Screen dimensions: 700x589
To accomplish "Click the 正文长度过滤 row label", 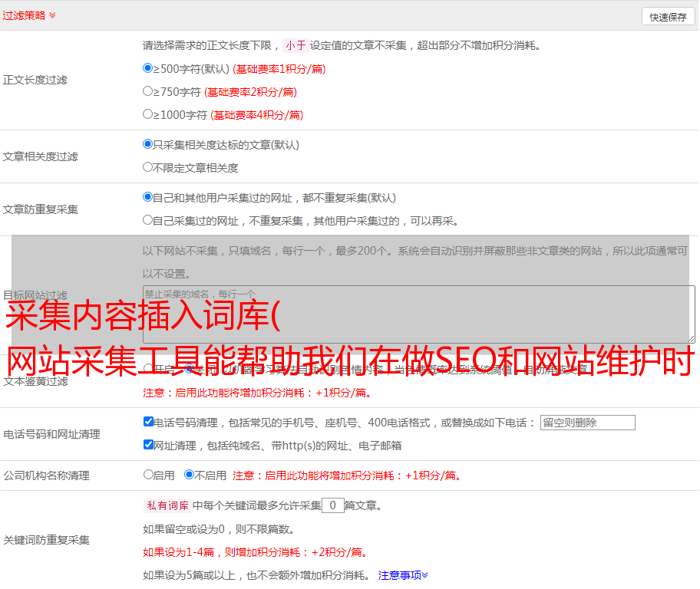I will click(x=35, y=80).
